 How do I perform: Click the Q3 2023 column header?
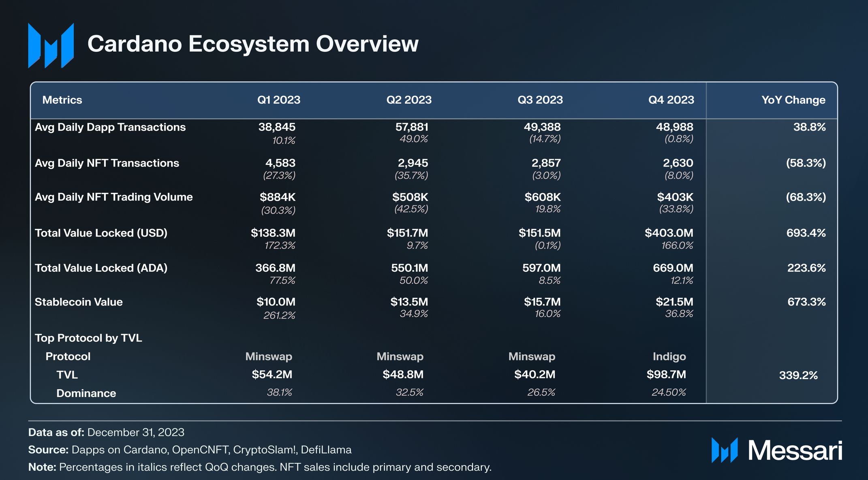540,100
